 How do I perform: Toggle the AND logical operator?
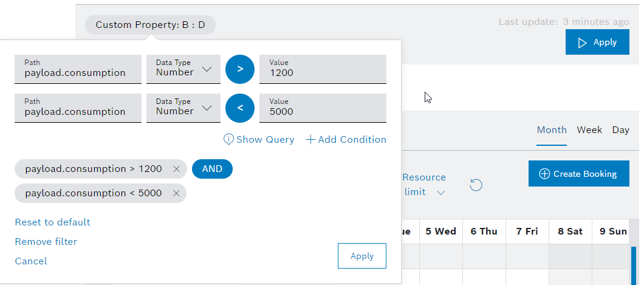212,169
